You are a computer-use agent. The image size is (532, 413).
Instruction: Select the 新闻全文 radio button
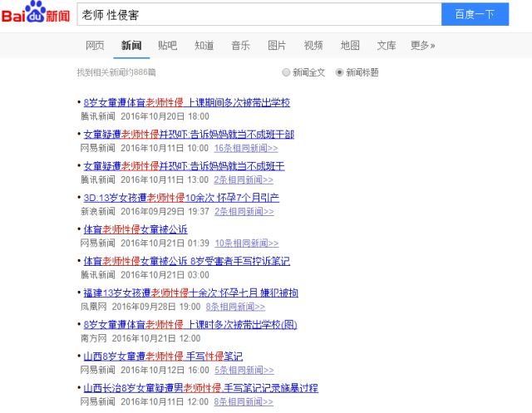click(286, 72)
